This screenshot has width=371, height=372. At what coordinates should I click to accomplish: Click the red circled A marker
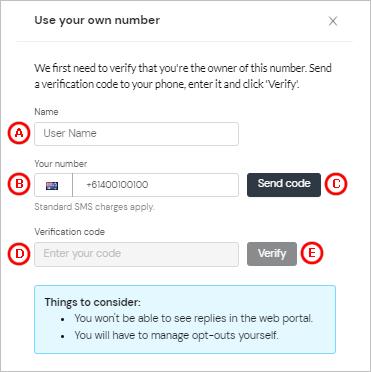pos(19,133)
